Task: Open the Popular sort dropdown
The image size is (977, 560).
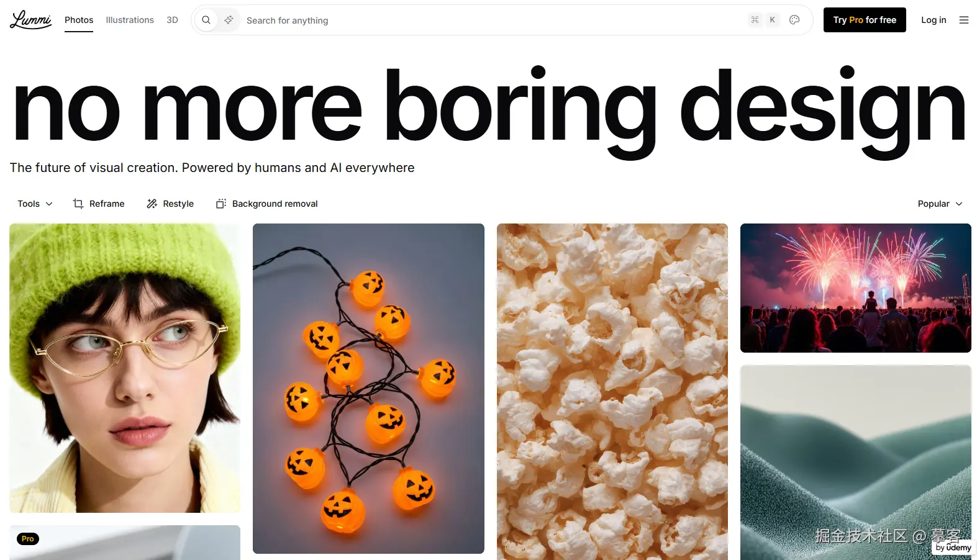Action: [x=940, y=204]
